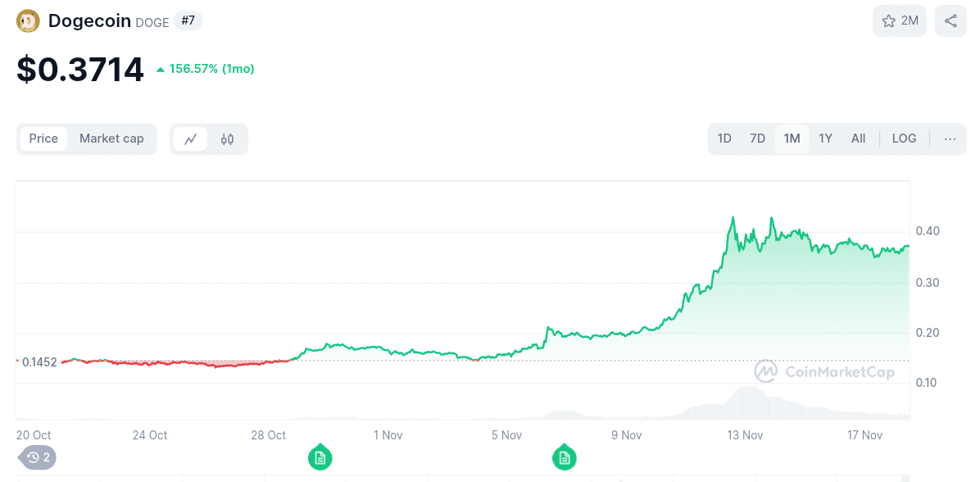Open the share options icon
The width and height of the screenshot is (980, 482).
950,20
